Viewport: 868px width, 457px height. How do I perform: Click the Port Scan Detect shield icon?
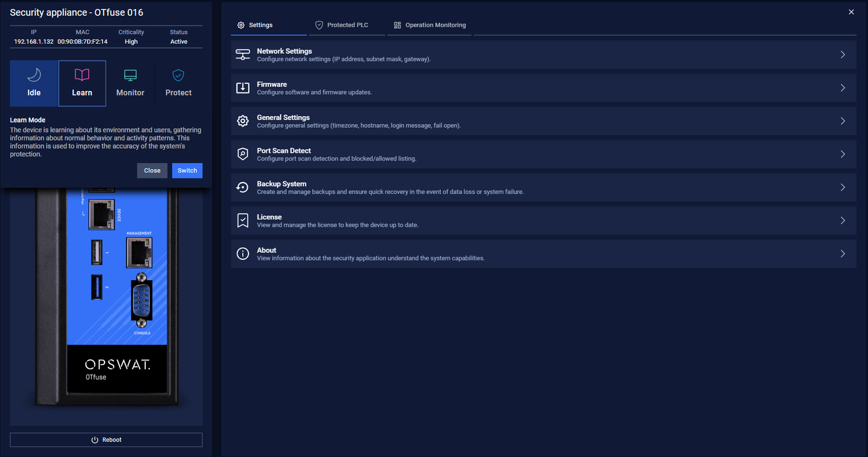point(243,154)
